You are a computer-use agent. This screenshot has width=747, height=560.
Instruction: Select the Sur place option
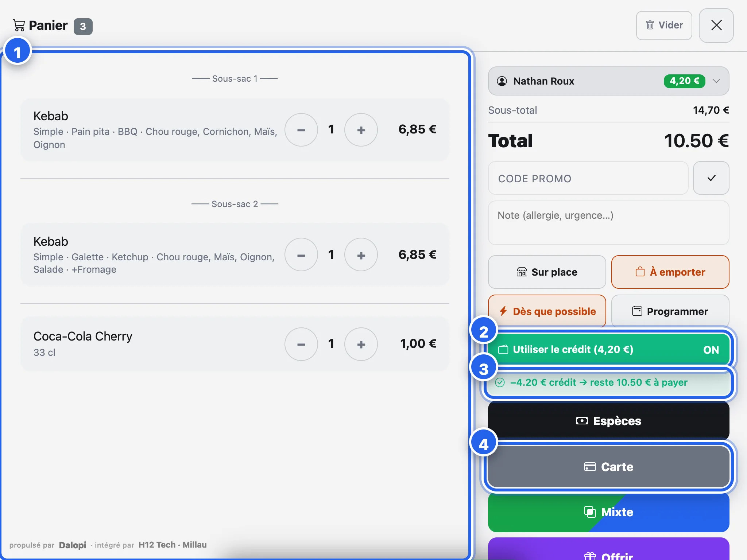547,272
